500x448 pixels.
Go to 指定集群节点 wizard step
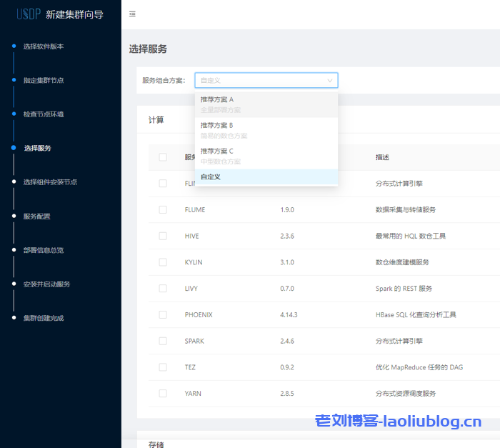44,81
